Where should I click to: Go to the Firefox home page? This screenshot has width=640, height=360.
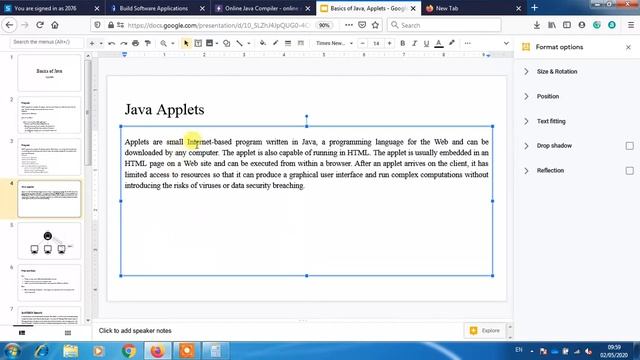click(55, 25)
